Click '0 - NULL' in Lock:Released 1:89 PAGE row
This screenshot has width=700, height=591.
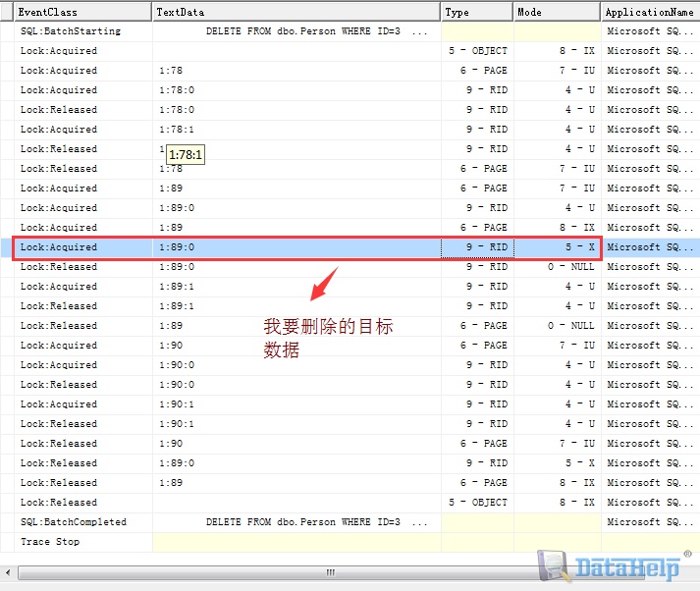click(571, 326)
